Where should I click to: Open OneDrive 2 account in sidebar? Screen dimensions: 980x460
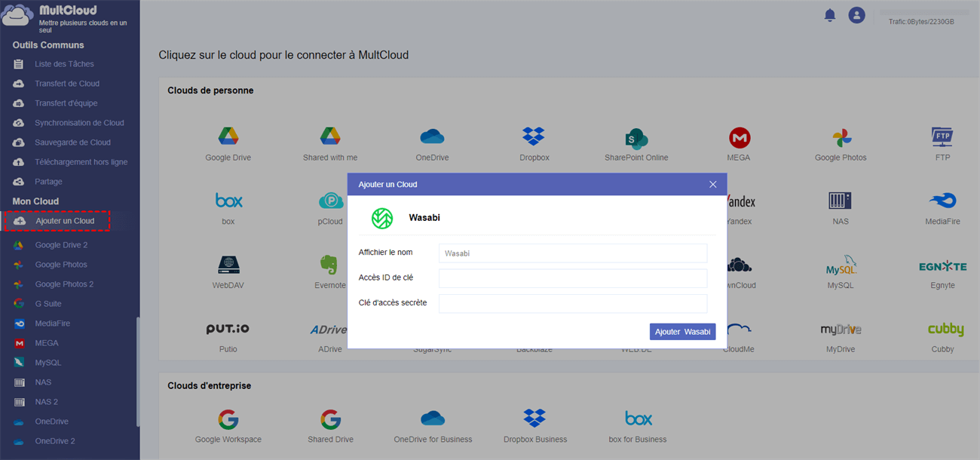[x=55, y=441]
